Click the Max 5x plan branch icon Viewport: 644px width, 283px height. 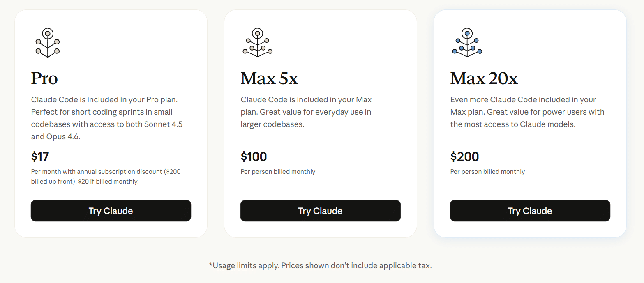tap(258, 42)
